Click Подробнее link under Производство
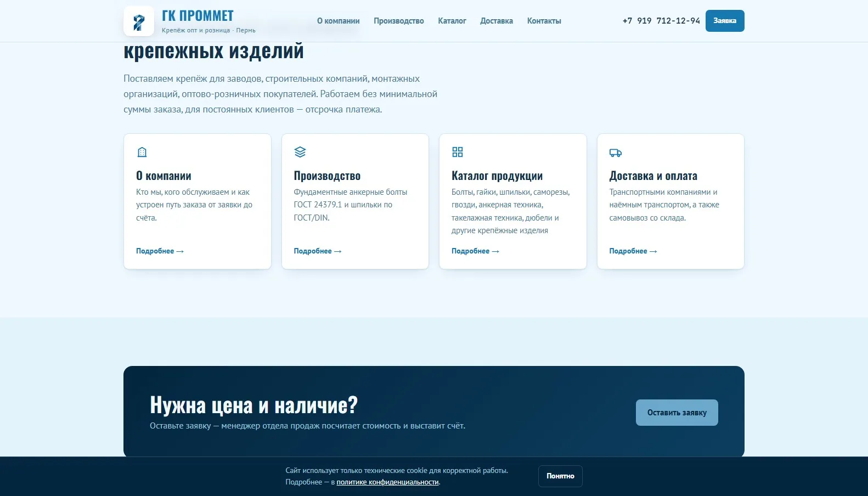868x496 pixels. (318, 251)
